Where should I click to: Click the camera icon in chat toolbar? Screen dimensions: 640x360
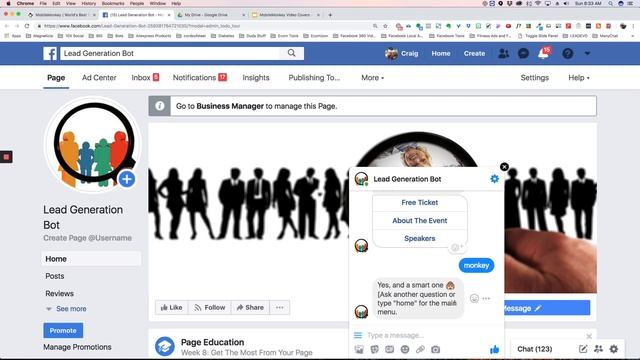(x=436, y=349)
